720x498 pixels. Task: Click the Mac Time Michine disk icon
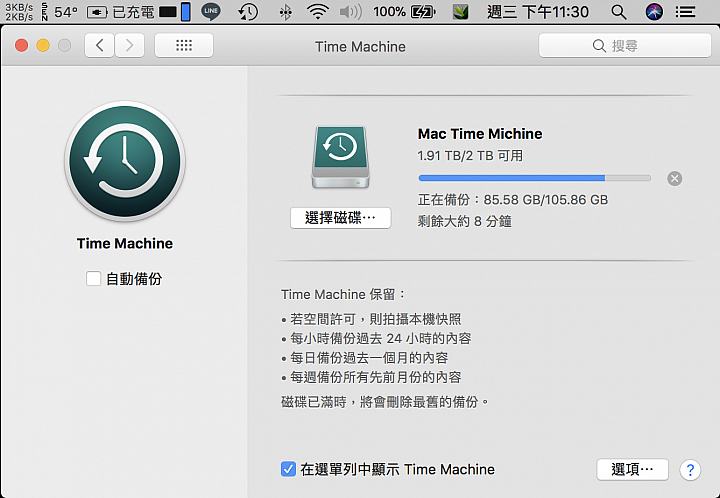(x=340, y=157)
